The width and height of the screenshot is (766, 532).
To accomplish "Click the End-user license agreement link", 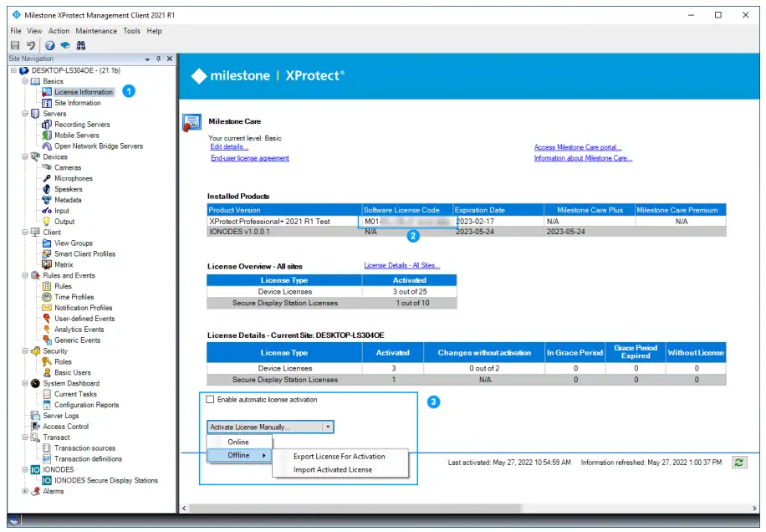I will click(x=249, y=158).
